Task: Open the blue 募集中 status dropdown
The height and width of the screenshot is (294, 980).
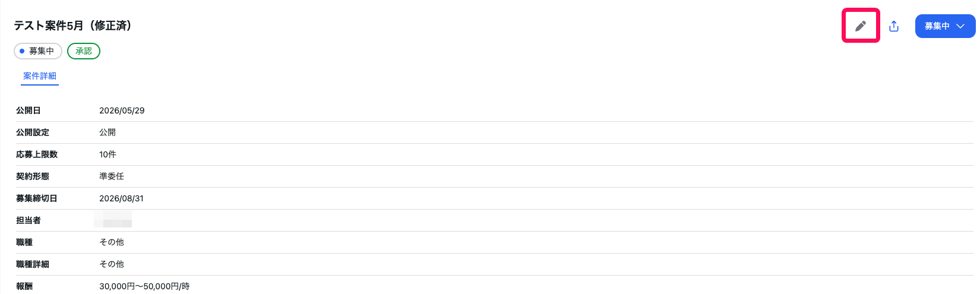Action: pos(945,26)
